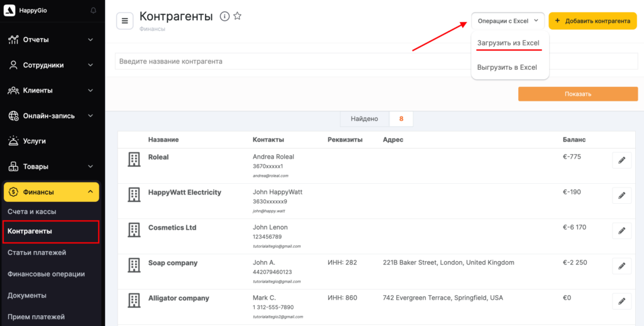Select Выгрузить в Excel option
The height and width of the screenshot is (326, 644).
507,67
